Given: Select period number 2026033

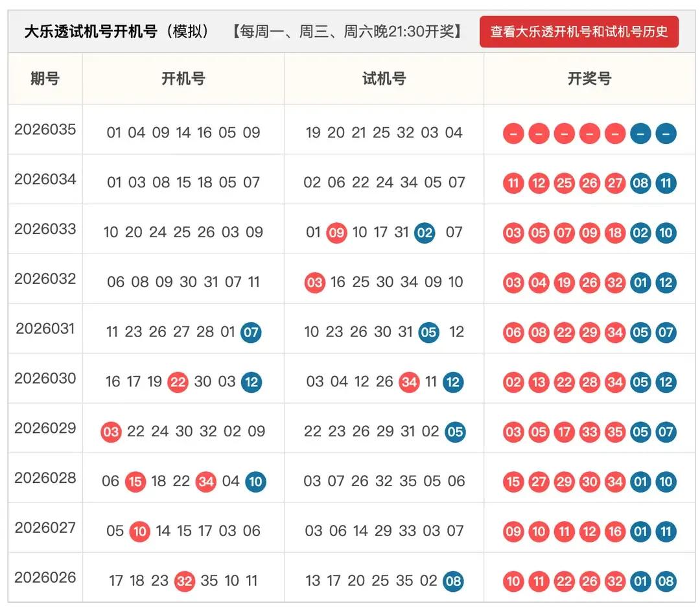Looking at the screenshot, I should coord(45,229).
